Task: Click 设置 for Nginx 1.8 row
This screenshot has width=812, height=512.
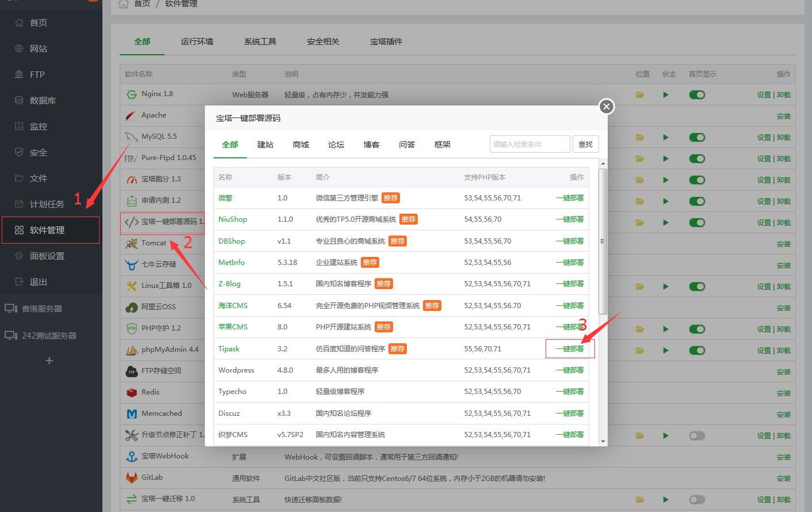Action: click(764, 95)
